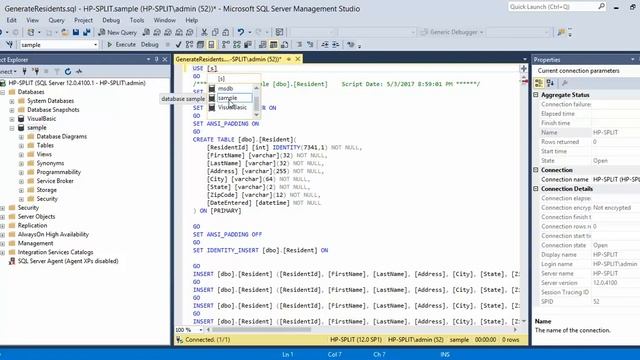The width and height of the screenshot is (640, 360).
Task: Switch Properties to Categorized view
Action: click(539, 83)
